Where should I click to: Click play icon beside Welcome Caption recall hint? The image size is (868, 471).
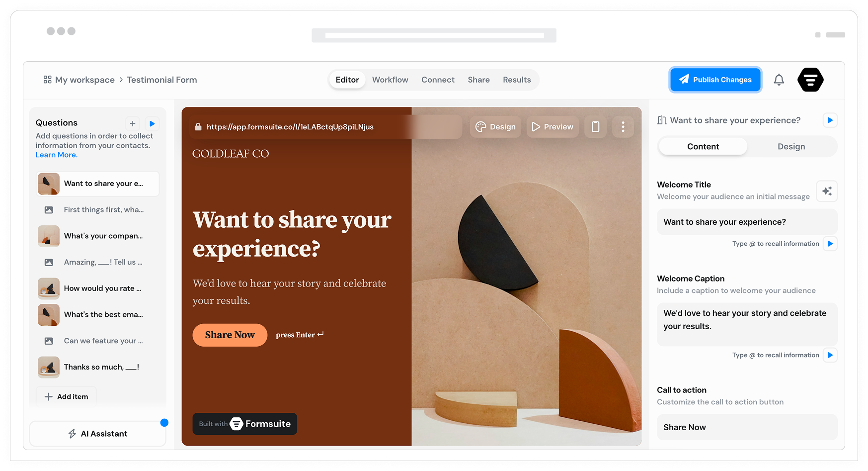830,355
